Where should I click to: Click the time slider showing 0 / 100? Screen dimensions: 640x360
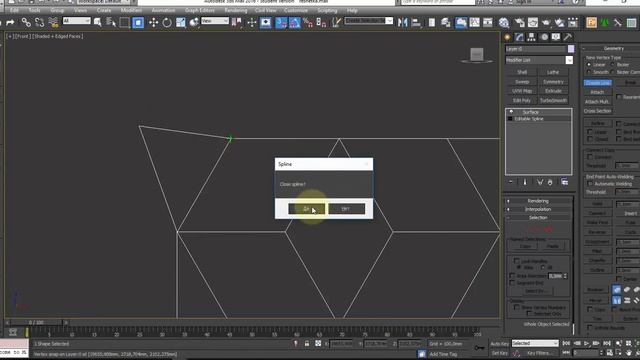[36, 322]
